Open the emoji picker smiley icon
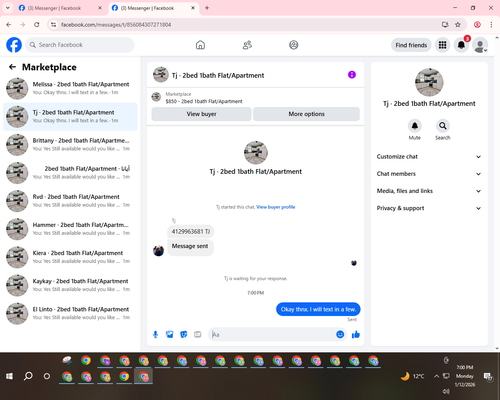Image resolution: width=500 pixels, height=400 pixels. [340, 334]
